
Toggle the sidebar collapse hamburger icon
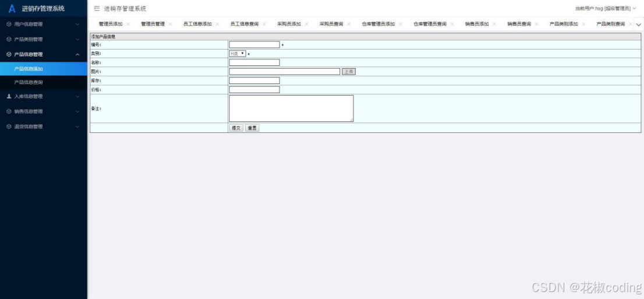[x=97, y=9]
